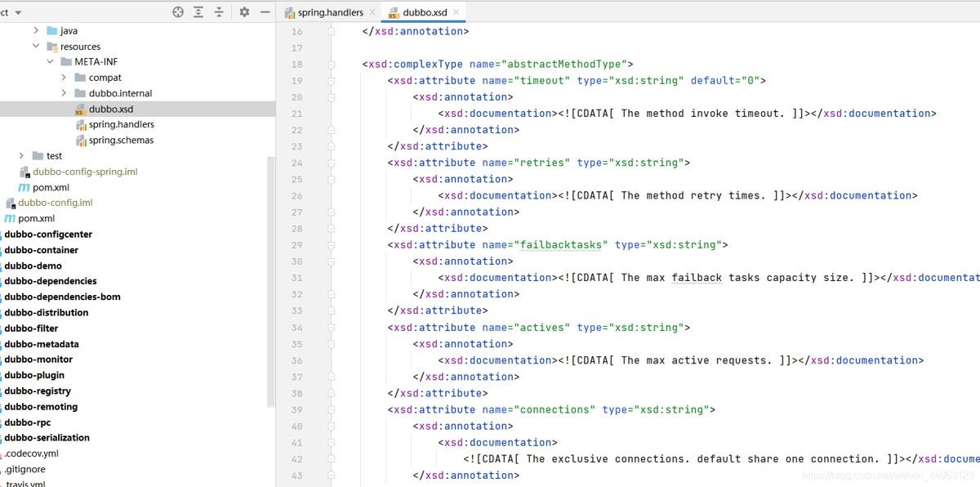Open dubbo-config.iml file
The height and width of the screenshot is (487, 980).
(x=49, y=203)
